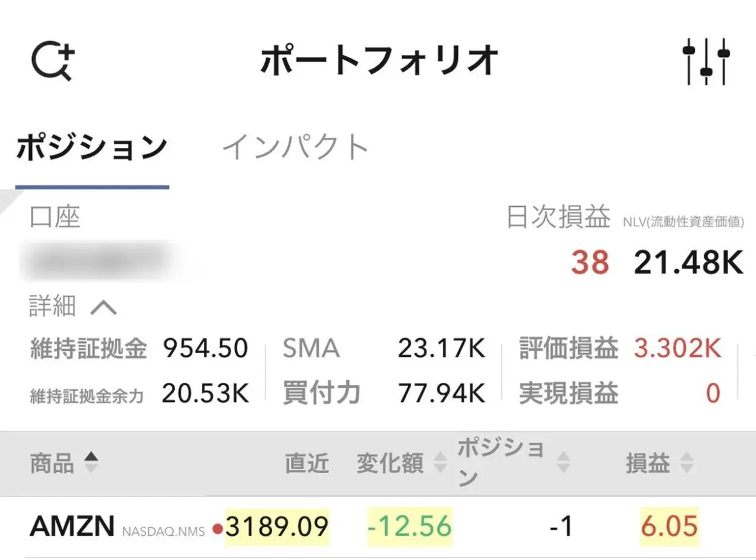Sort by ポジション column arrows

click(x=563, y=463)
